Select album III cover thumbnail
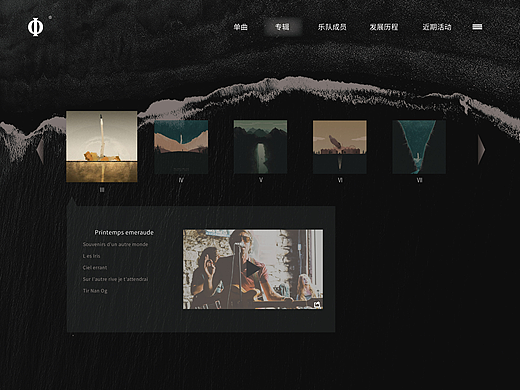 point(102,147)
